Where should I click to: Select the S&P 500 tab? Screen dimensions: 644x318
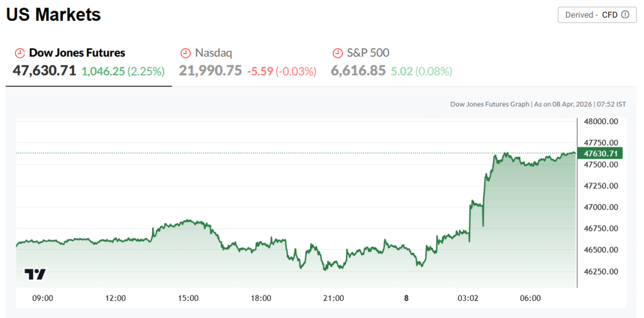pyautogui.click(x=367, y=53)
